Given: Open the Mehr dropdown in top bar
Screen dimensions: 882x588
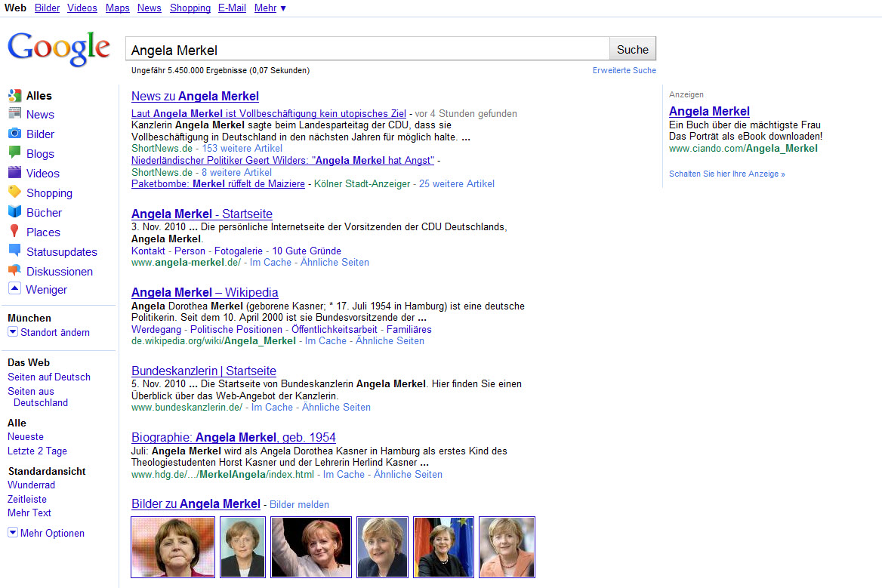Looking at the screenshot, I should tap(270, 8).
